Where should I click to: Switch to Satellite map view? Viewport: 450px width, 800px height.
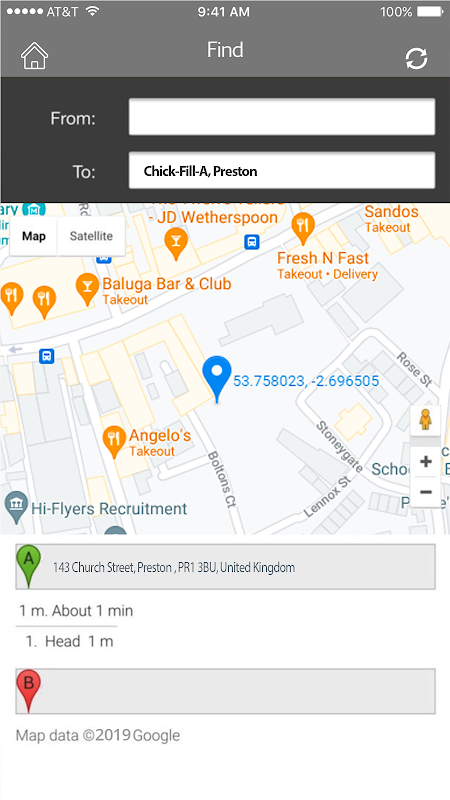[91, 236]
